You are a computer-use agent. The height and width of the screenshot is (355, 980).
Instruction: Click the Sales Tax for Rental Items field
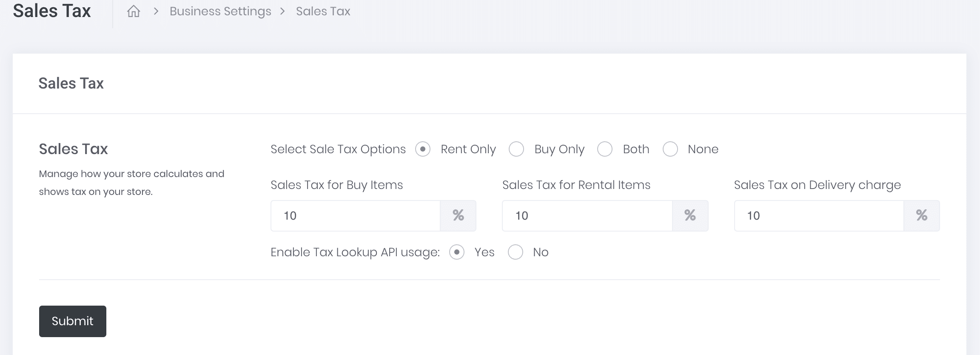tap(587, 216)
